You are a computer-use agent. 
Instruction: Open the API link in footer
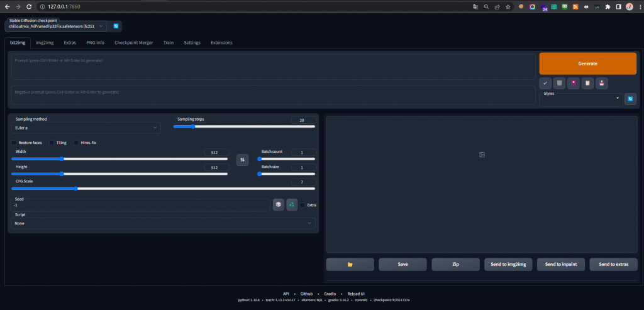coord(286,294)
